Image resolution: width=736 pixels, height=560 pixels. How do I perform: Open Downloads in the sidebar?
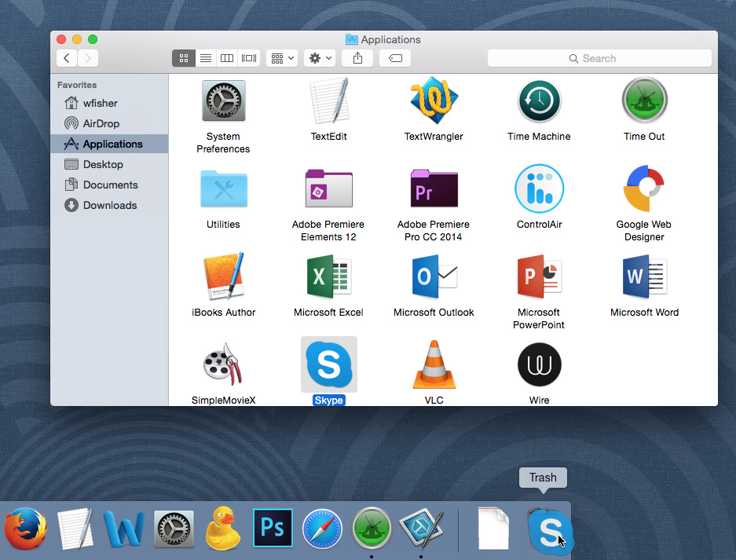tap(109, 205)
